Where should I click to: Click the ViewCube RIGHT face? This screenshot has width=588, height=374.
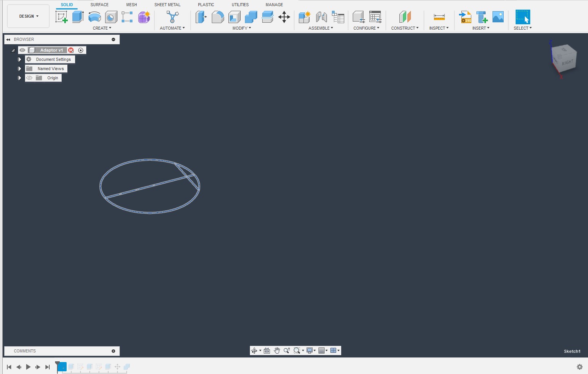pos(568,62)
